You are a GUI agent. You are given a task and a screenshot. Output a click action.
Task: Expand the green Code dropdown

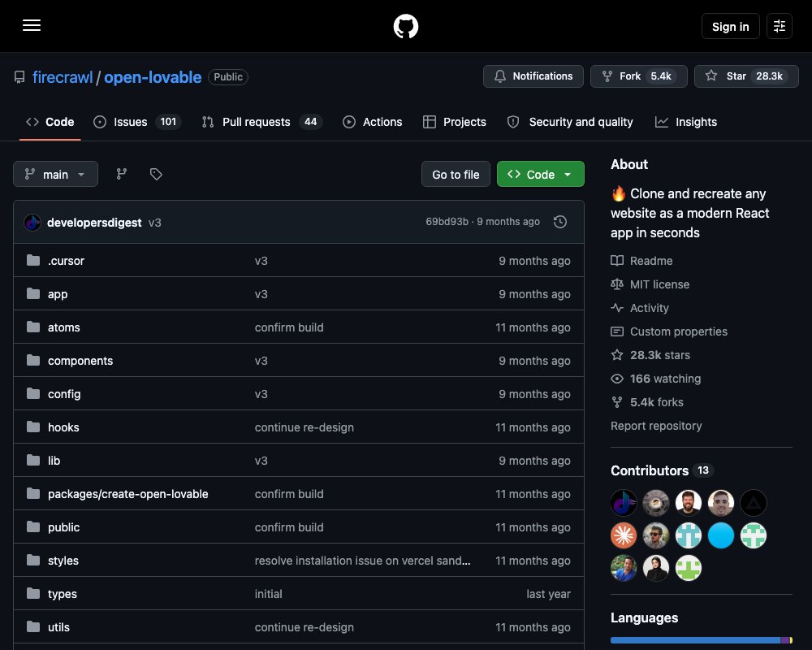[540, 175]
